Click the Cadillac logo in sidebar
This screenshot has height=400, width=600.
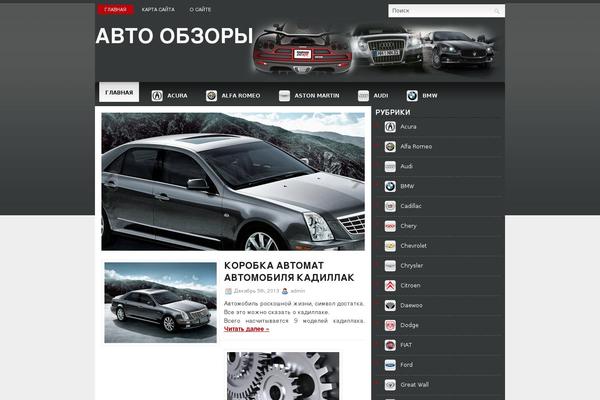click(x=390, y=206)
